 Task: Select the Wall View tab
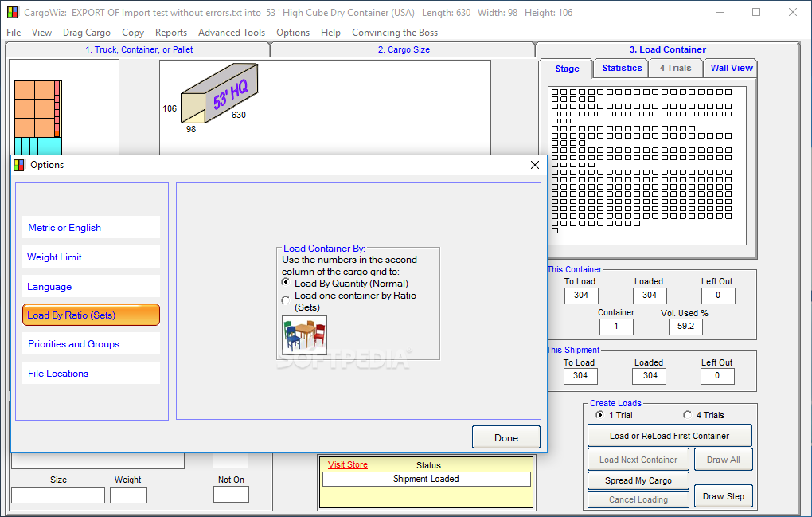[x=732, y=68]
